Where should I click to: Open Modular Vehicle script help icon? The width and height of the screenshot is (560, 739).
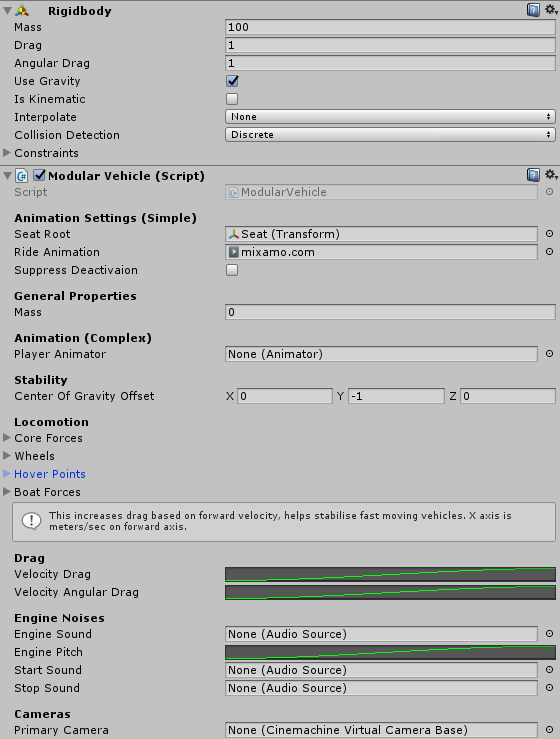pos(533,175)
